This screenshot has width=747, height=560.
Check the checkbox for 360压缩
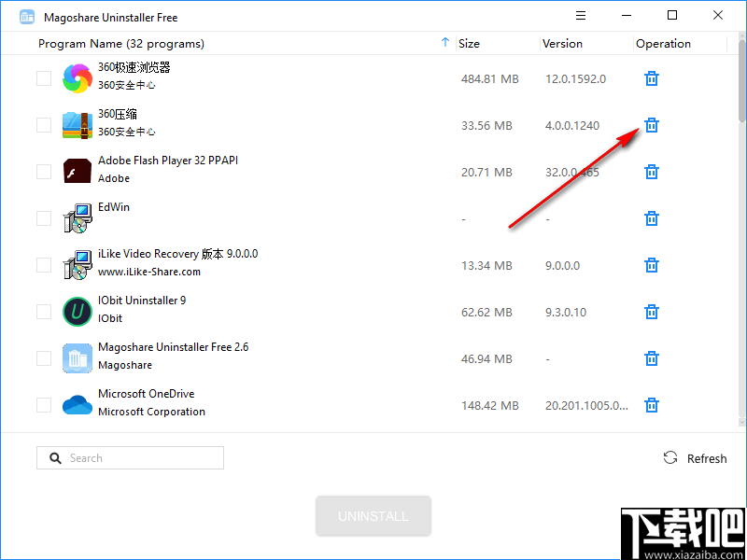click(43, 124)
